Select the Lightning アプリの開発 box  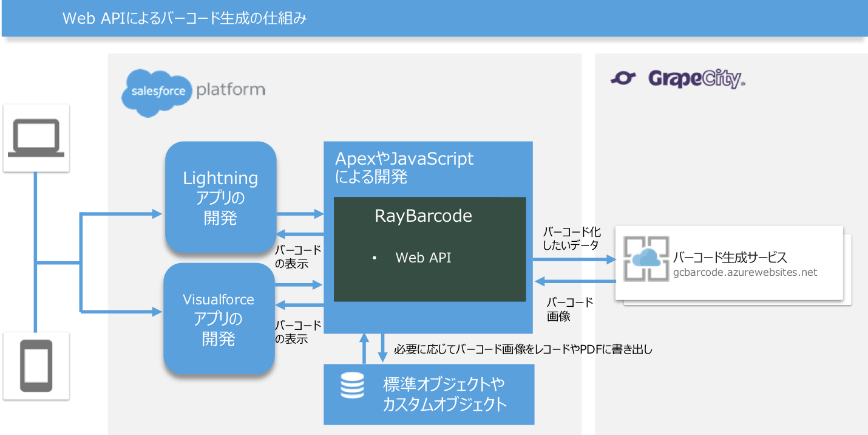tap(221, 197)
